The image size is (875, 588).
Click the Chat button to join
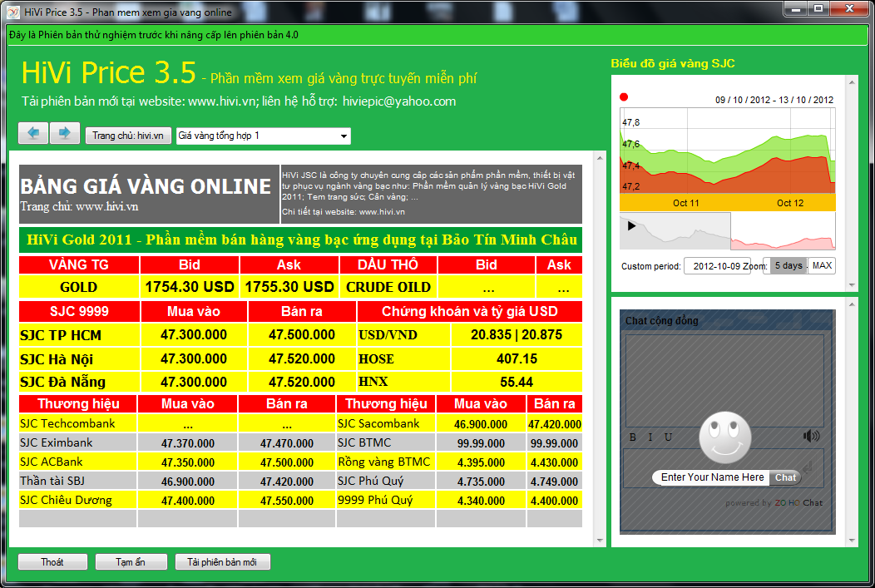[x=785, y=477]
